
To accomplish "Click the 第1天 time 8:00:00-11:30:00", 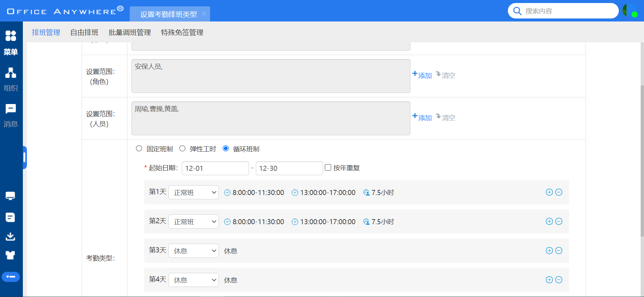I will pyautogui.click(x=258, y=193).
